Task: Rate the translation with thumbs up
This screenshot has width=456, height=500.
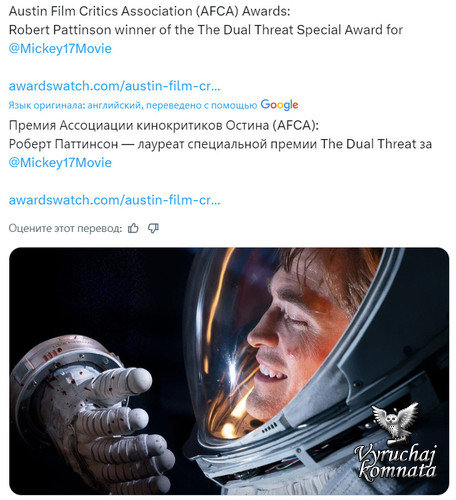Action: (x=133, y=228)
